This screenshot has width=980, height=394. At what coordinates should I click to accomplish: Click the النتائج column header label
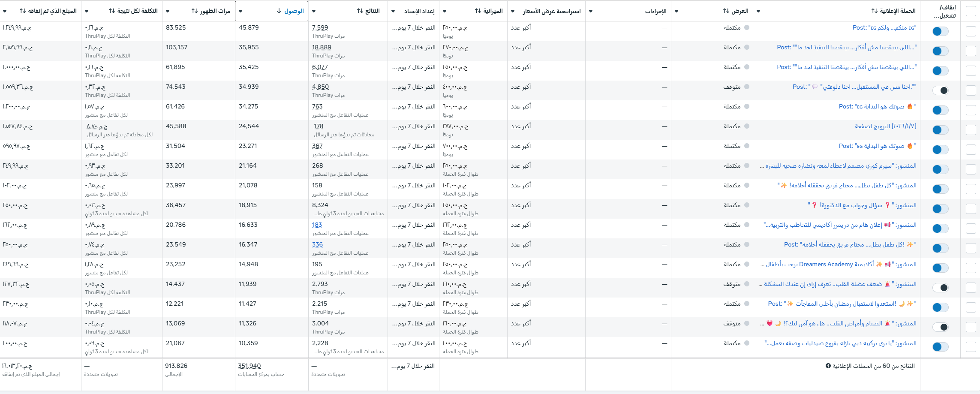(x=373, y=11)
